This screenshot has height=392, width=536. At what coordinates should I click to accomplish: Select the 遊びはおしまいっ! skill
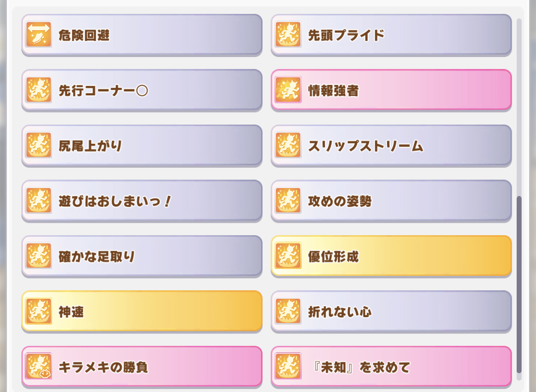pyautogui.click(x=142, y=201)
